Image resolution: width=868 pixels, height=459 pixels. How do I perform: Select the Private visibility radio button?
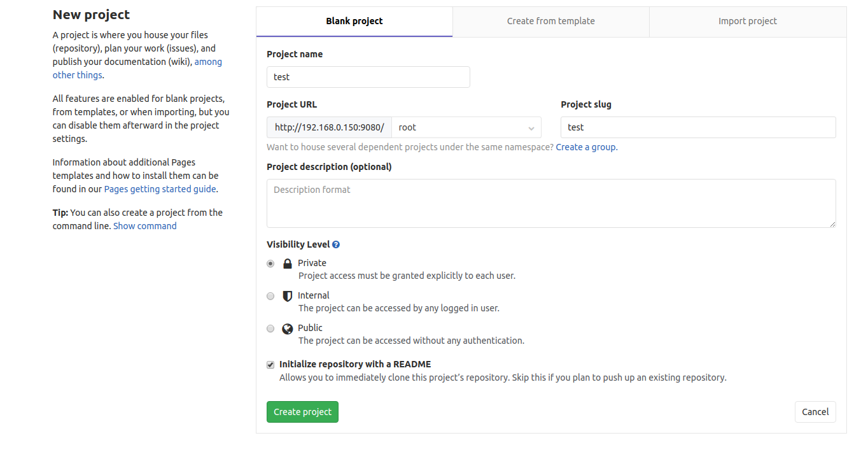pyautogui.click(x=270, y=264)
